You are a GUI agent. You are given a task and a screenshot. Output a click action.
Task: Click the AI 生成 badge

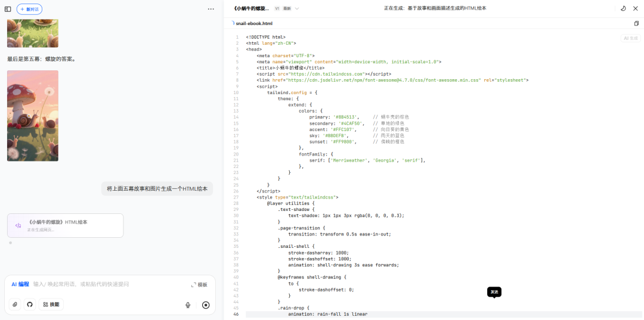[630, 38]
